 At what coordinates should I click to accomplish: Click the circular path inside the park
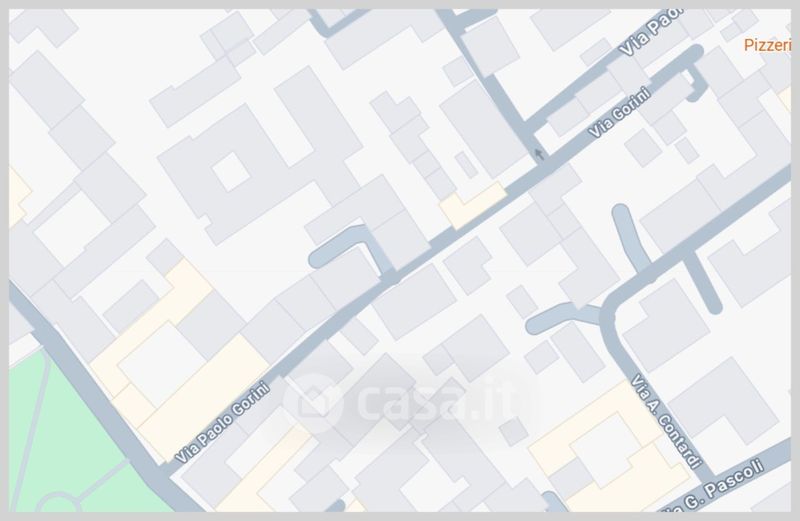(59, 503)
